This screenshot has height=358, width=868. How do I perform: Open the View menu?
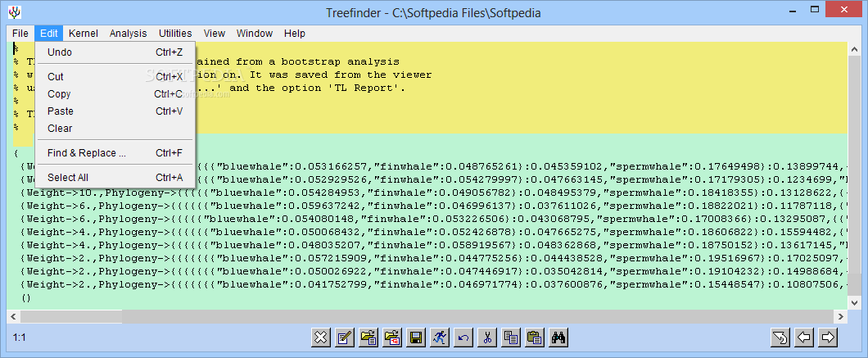215,34
